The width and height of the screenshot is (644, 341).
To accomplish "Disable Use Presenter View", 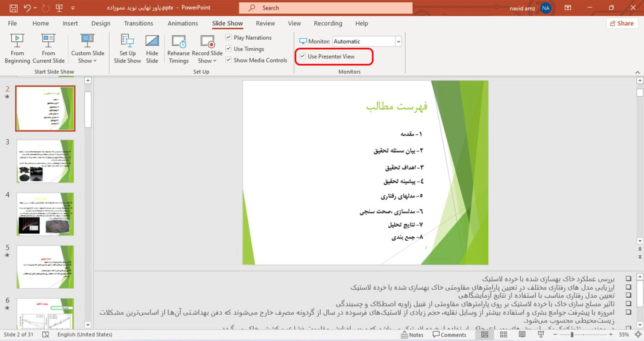I will pos(303,56).
